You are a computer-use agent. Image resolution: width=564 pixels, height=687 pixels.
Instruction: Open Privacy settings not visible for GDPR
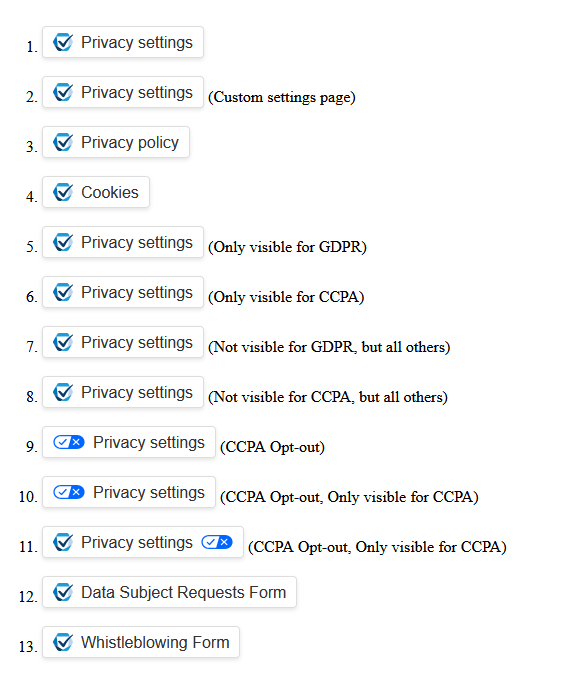point(123,342)
